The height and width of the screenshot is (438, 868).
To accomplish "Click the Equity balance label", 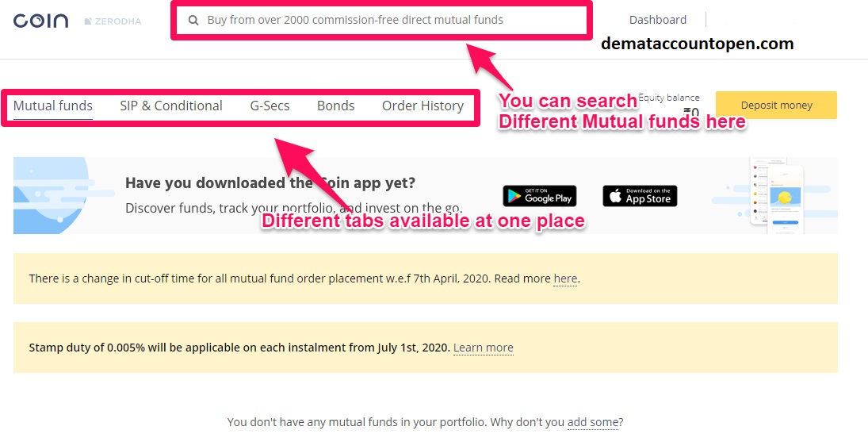I will (x=669, y=98).
